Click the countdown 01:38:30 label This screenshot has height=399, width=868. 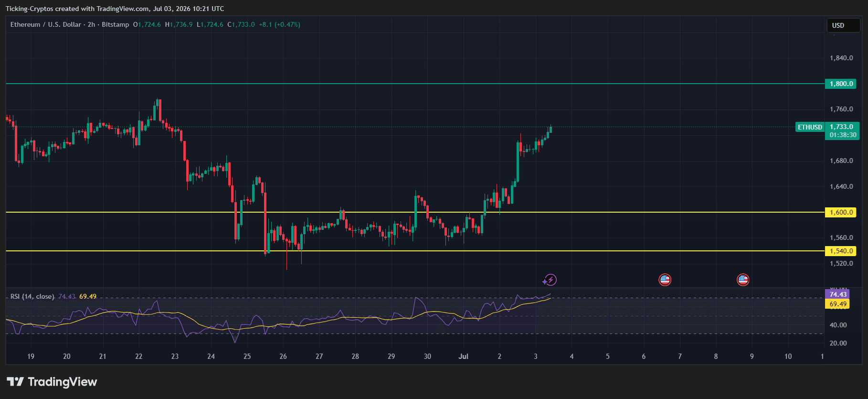pyautogui.click(x=843, y=135)
